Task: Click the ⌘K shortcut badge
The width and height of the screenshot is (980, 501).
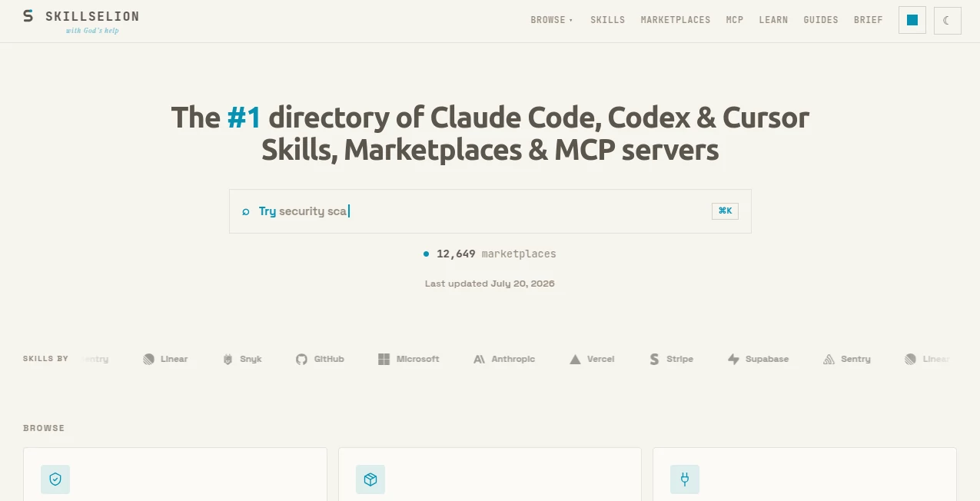Action: click(x=725, y=211)
